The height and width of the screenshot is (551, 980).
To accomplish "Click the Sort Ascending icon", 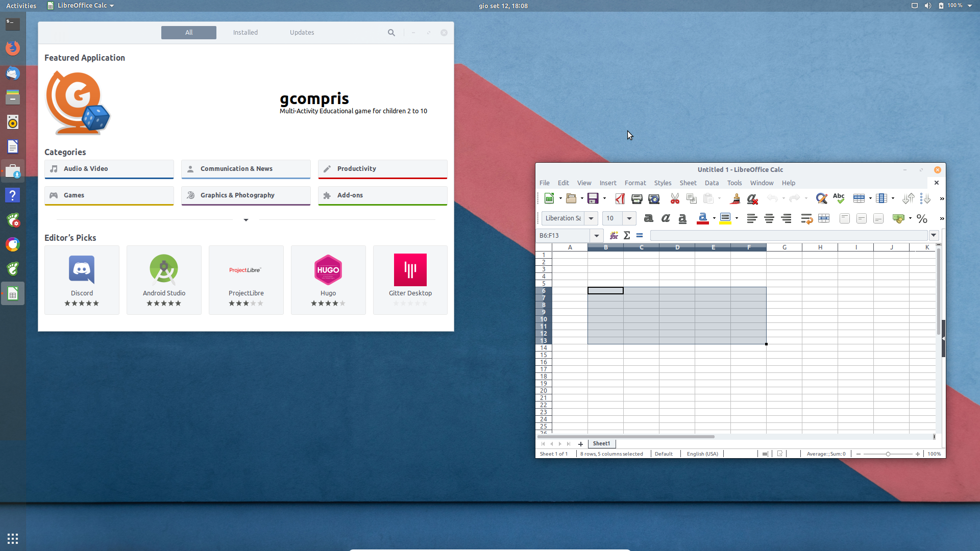I will 908,198.
